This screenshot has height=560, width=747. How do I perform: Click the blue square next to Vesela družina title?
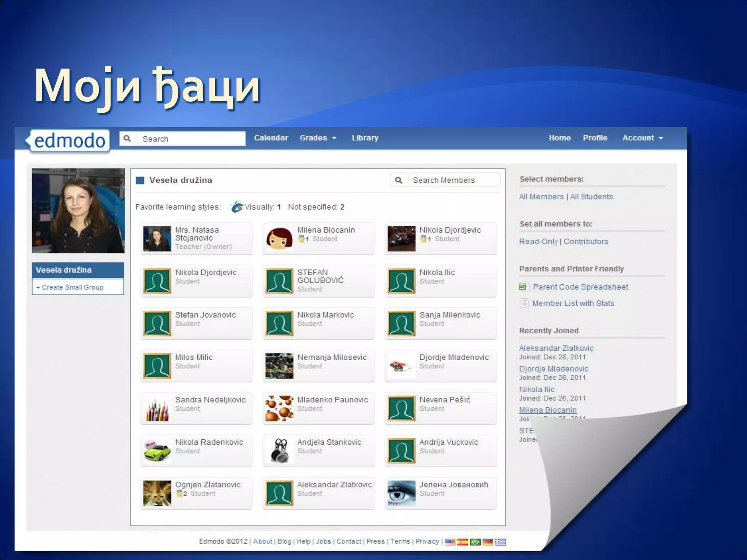point(140,180)
